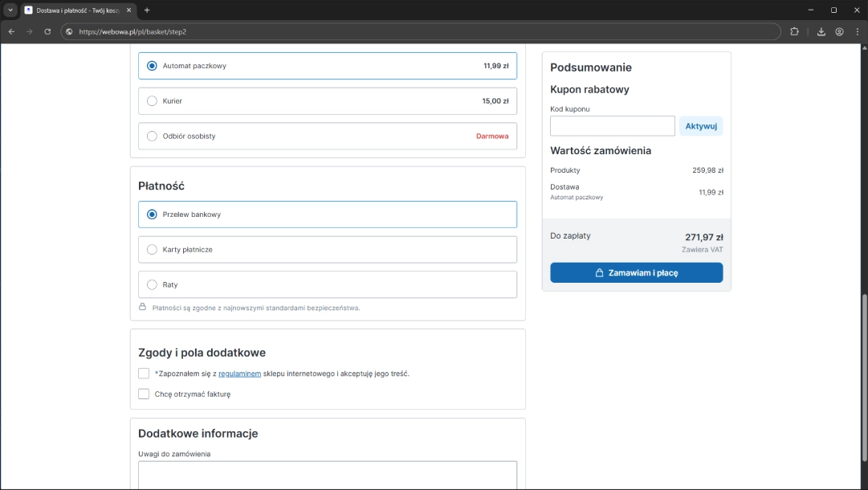Open the browser three-dot menu

(857, 31)
